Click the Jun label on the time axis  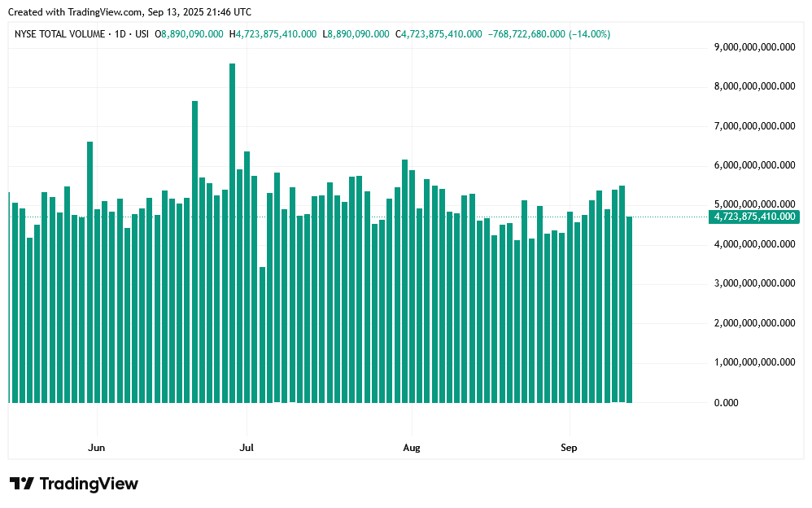(x=97, y=448)
